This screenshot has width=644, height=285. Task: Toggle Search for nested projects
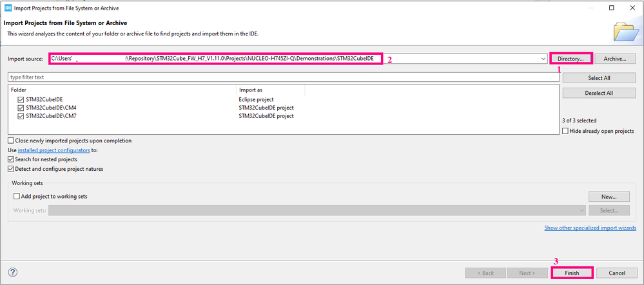tap(11, 159)
